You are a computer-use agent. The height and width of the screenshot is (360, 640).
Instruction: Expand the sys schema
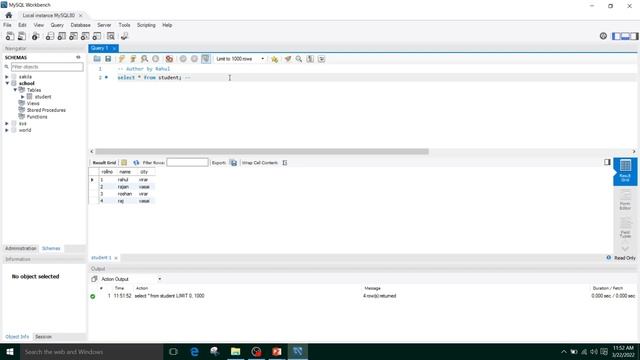click(7, 123)
